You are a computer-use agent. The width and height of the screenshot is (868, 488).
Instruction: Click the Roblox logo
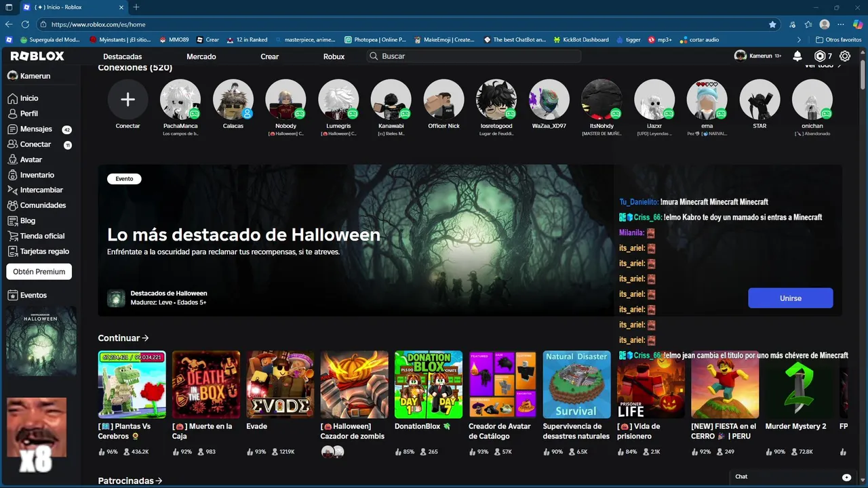click(37, 56)
